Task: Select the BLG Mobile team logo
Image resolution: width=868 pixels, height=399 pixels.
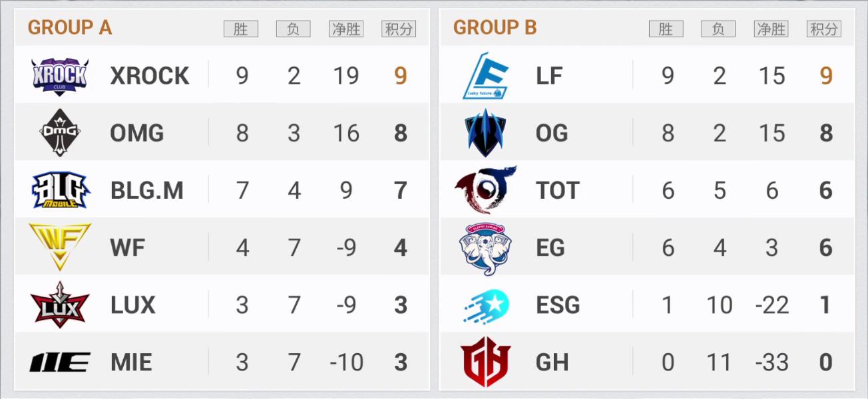Action: pos(60,190)
